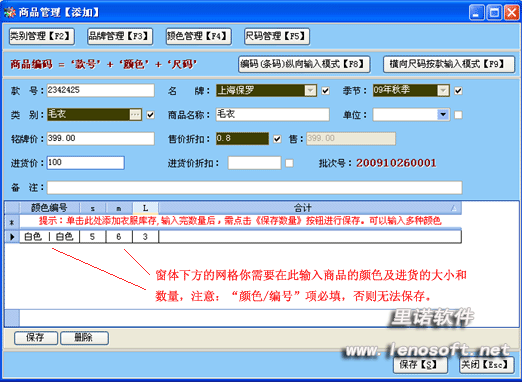The width and height of the screenshot is (522, 382).
Task: Open the 名牌 dropdown list
Action: click(x=310, y=90)
